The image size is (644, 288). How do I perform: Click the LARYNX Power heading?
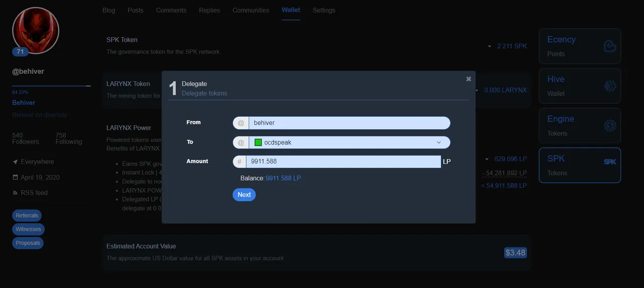pos(129,128)
